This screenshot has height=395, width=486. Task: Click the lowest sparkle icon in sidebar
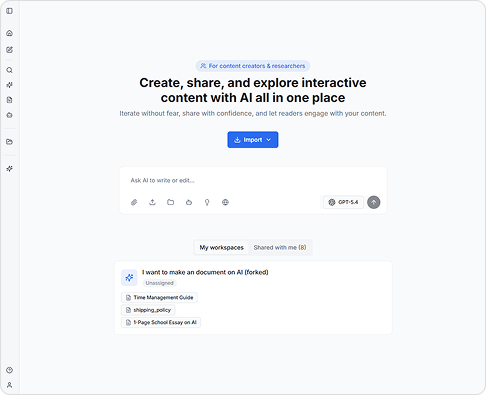[9, 169]
